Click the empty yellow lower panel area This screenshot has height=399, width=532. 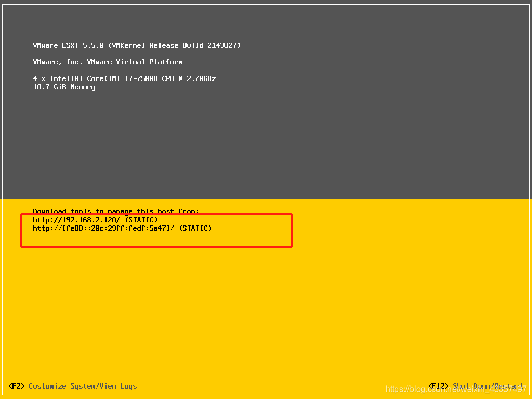[x=260, y=312]
